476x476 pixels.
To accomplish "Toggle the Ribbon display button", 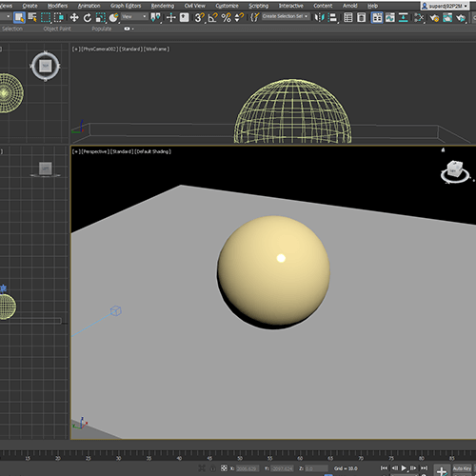I will click(377, 17).
